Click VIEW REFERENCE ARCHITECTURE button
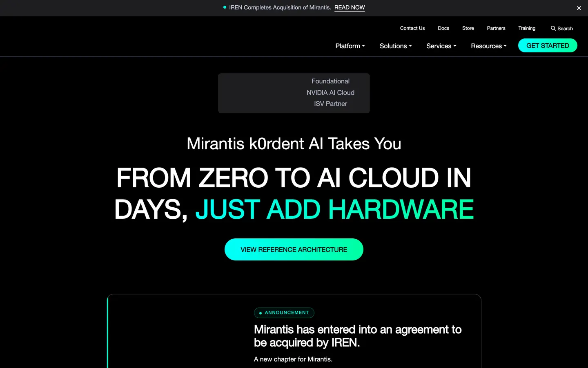The height and width of the screenshot is (368, 588). (294, 249)
